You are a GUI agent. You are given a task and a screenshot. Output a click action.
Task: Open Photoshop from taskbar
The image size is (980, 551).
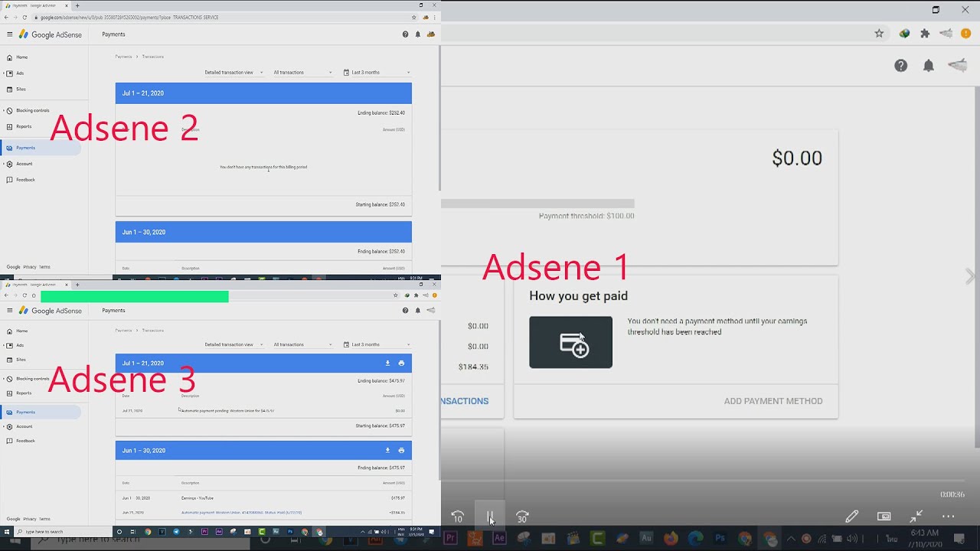coord(720,539)
